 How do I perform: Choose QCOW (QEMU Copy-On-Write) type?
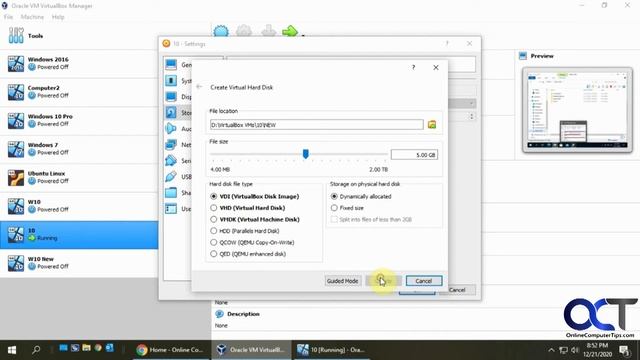click(213, 242)
